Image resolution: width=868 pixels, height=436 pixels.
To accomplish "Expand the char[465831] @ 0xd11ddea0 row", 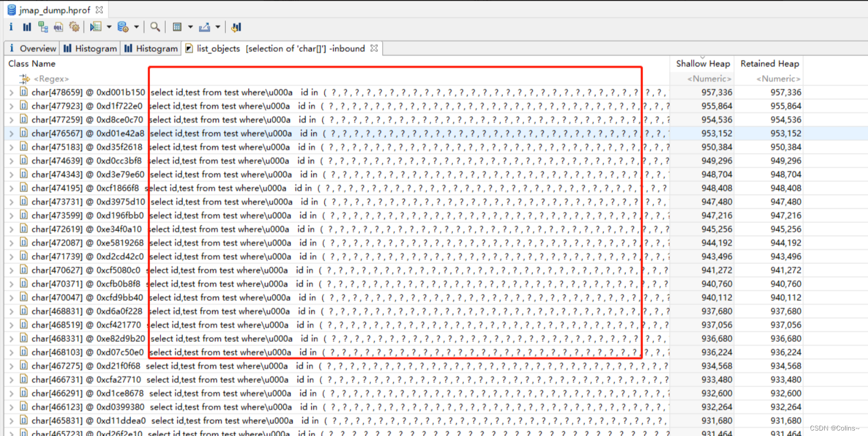I will click(x=11, y=421).
